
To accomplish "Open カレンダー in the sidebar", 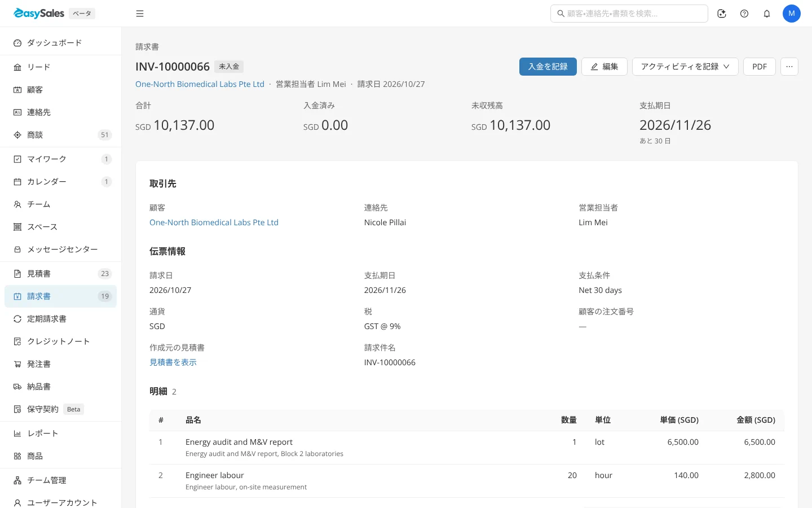I will click(x=60, y=182).
